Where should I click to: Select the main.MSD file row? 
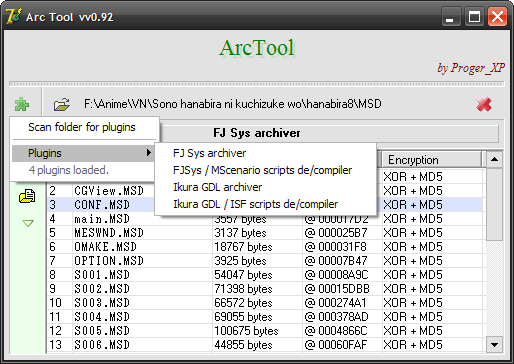point(265,219)
